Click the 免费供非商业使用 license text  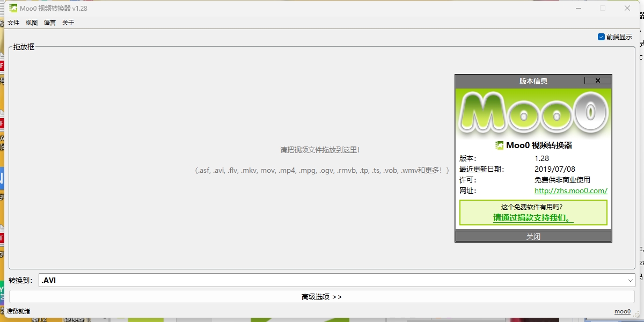[562, 180]
